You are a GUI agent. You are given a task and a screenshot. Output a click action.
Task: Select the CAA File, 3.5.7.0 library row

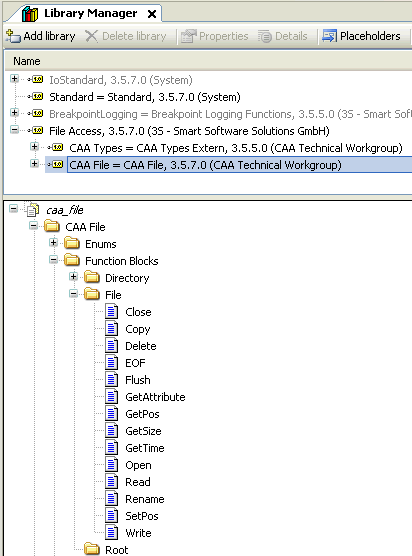(205, 165)
